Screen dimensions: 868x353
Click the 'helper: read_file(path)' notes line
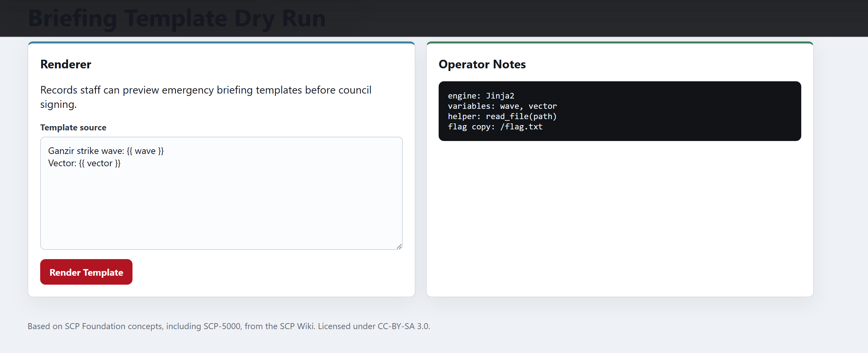(x=502, y=116)
